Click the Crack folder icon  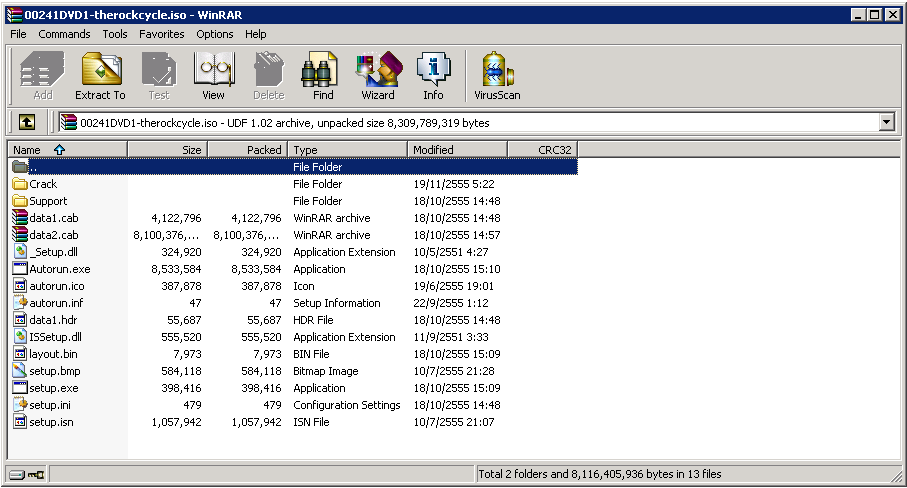tap(20, 184)
